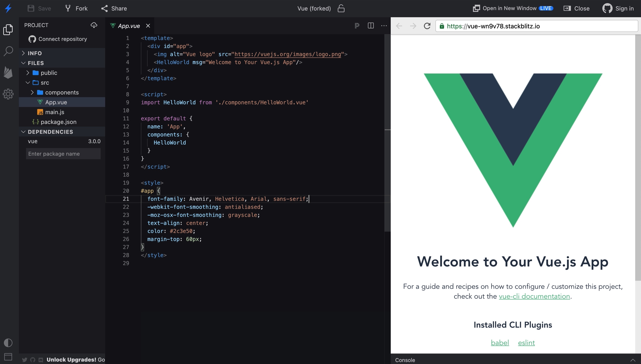Screen dimensions: 641x364
Task: Click the #2c3e50 color value in code
Action: coord(181,231)
